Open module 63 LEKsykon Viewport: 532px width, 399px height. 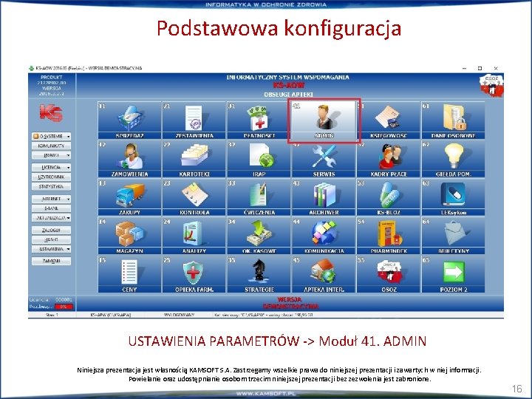click(x=453, y=197)
